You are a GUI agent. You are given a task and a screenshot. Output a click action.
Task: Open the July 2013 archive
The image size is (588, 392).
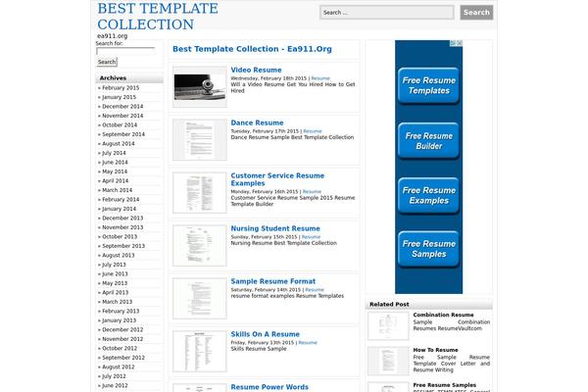[114, 265]
